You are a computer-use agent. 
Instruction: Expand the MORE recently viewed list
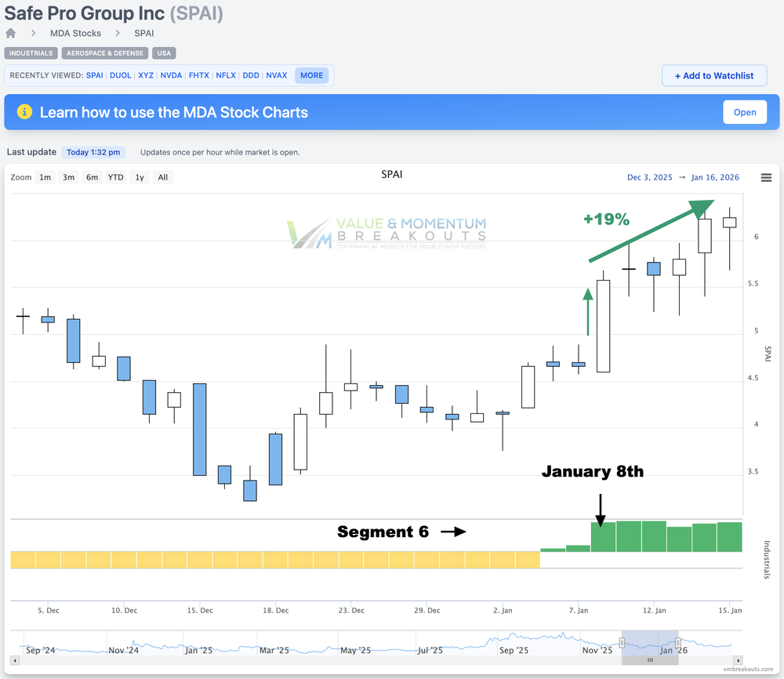coord(311,75)
